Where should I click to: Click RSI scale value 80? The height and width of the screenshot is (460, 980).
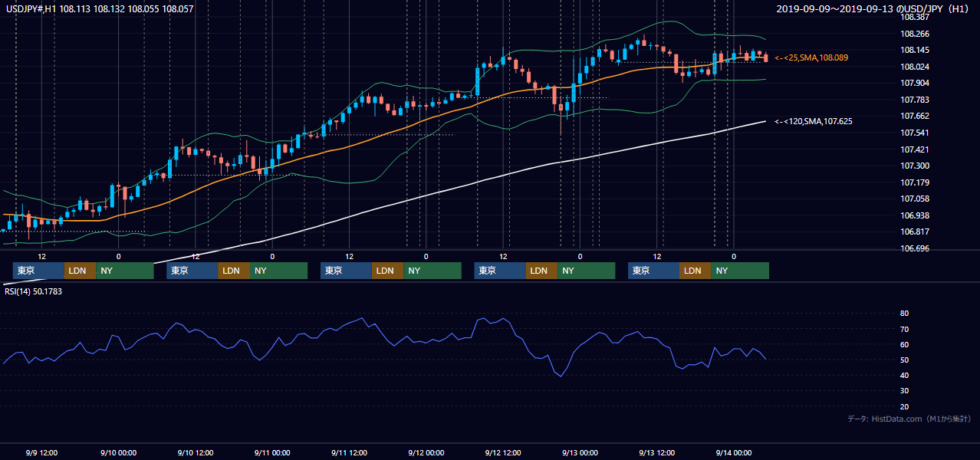905,314
